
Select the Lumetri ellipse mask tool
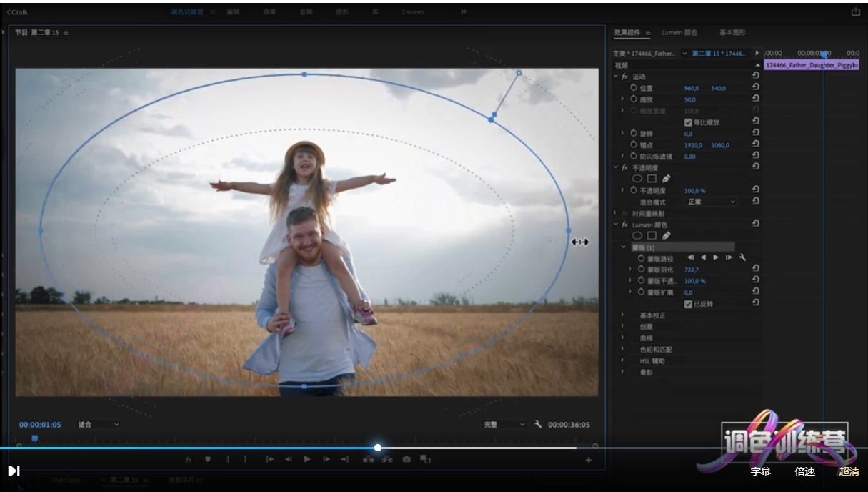637,235
